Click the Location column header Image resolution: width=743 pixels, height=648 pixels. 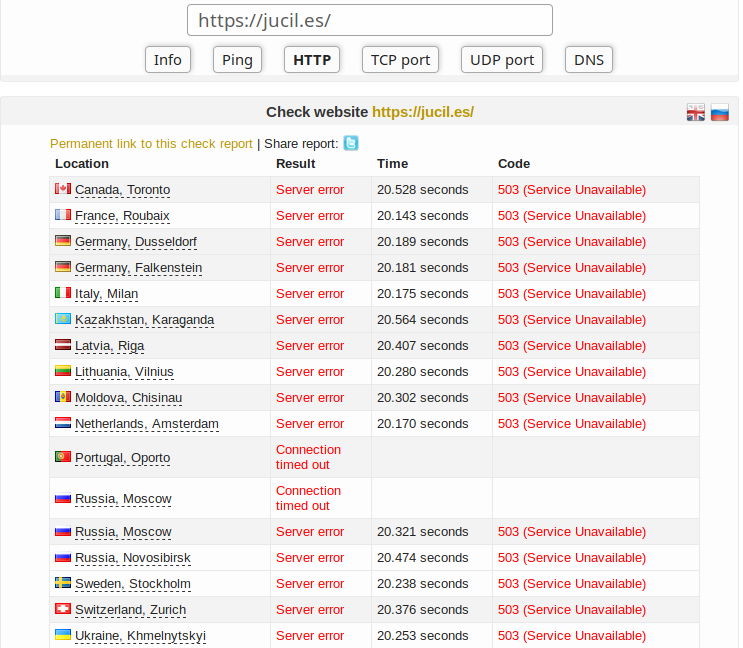pyautogui.click(x=82, y=163)
